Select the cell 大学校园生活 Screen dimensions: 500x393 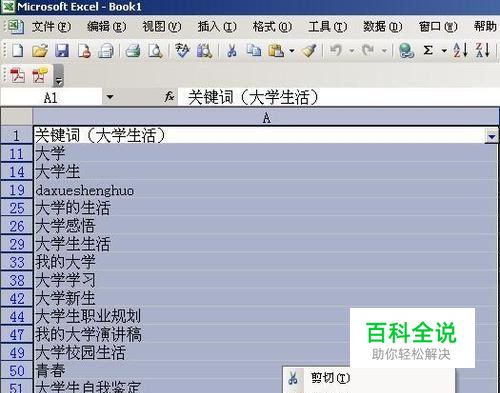265,352
